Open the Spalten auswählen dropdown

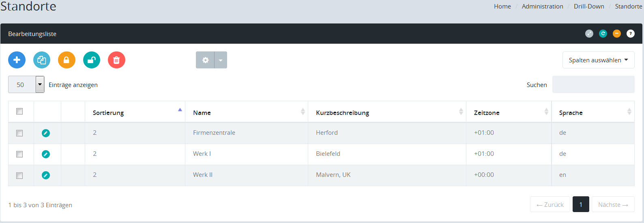(598, 60)
